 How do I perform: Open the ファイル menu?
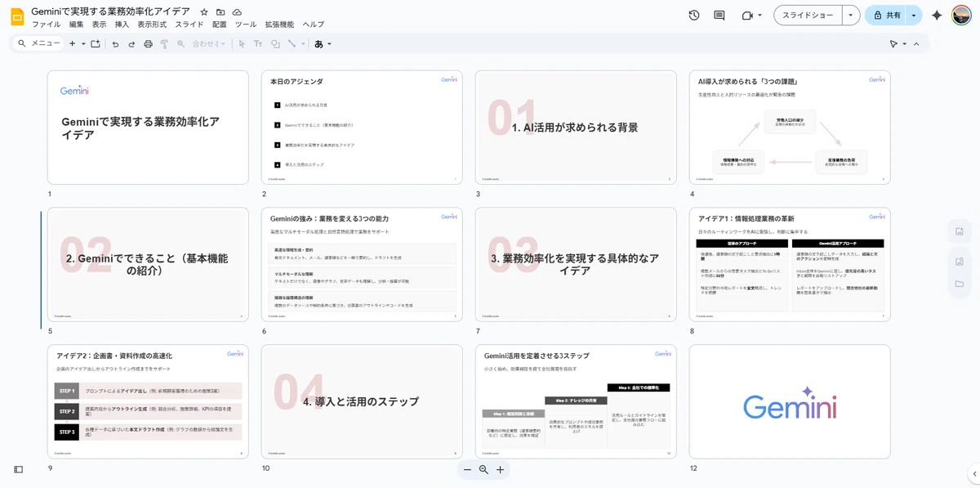coord(46,25)
